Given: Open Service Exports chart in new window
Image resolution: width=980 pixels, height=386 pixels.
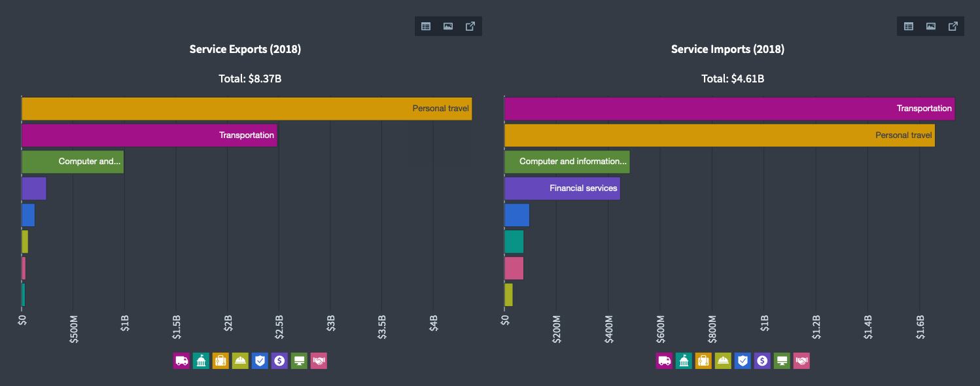Looking at the screenshot, I should [470, 26].
